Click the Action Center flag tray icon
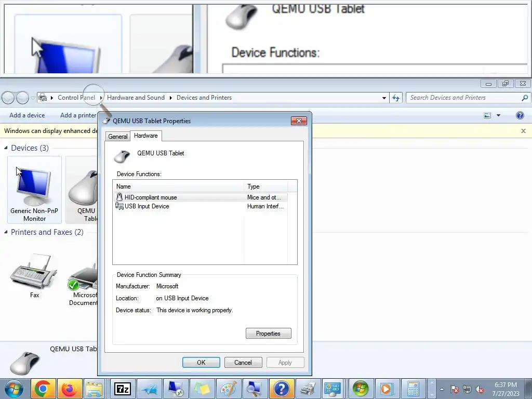Screen dimensions: 532x399 point(455,389)
